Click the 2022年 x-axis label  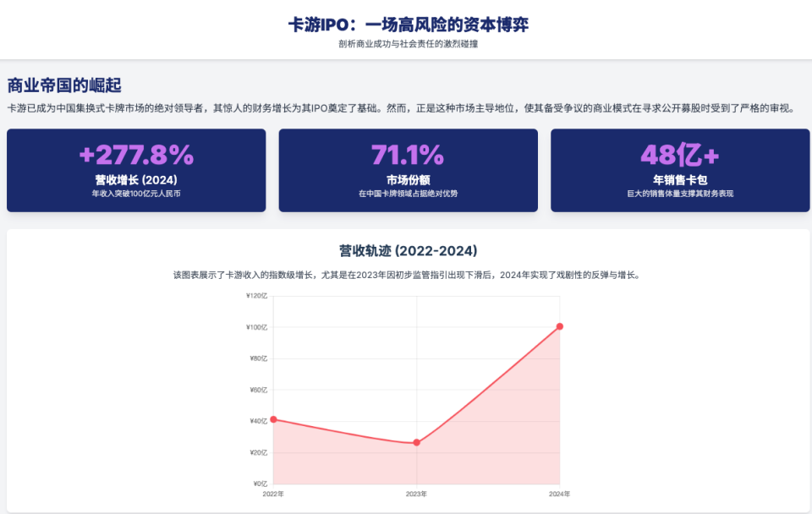273,494
